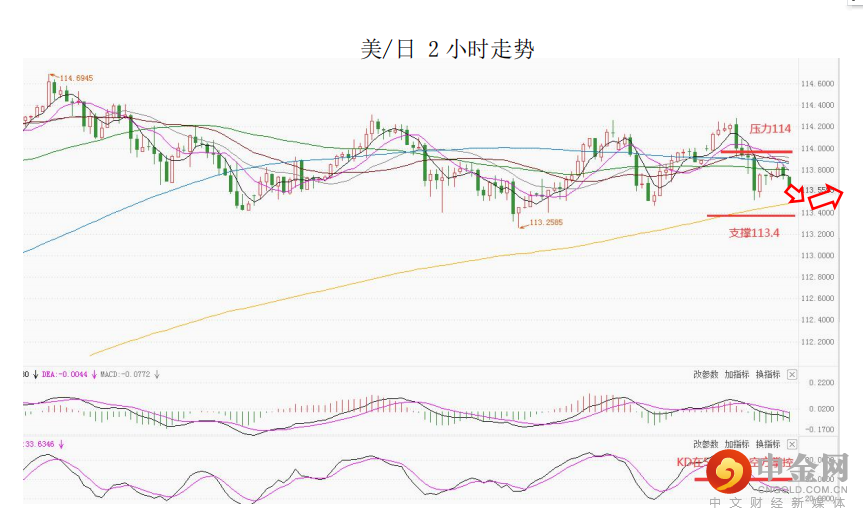Close the KD indicator panel

(x=792, y=444)
